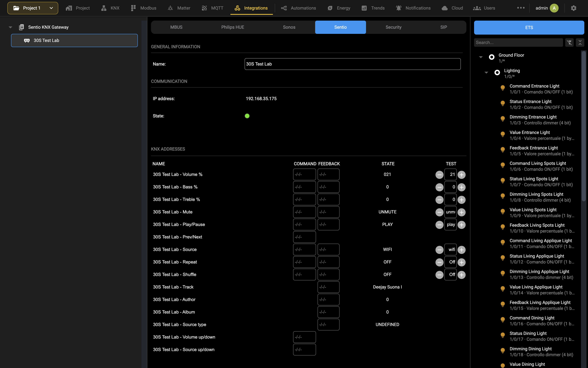The height and width of the screenshot is (368, 588).
Task: Open the Energy section
Action: (x=339, y=8)
